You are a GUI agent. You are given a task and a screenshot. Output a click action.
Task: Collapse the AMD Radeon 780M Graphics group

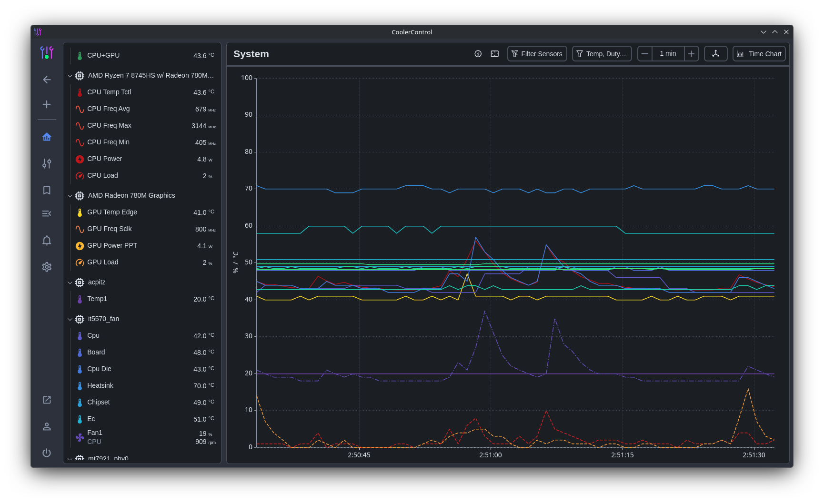point(70,195)
